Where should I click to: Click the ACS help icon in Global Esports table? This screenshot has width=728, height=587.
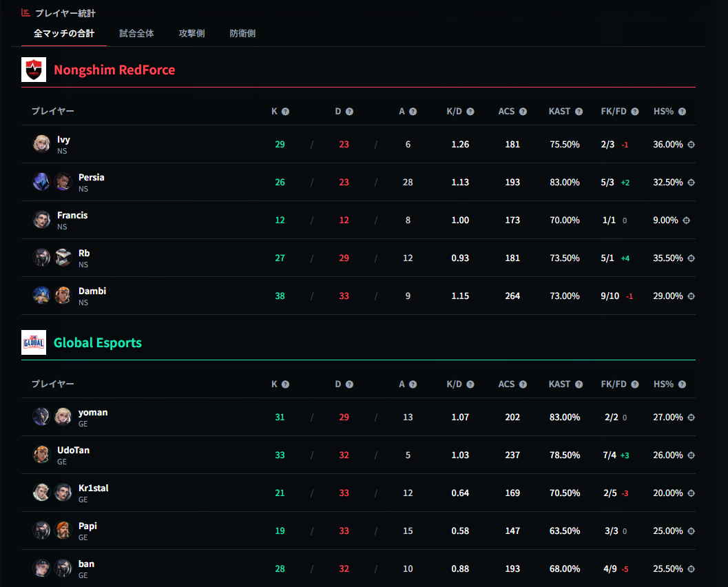(523, 384)
